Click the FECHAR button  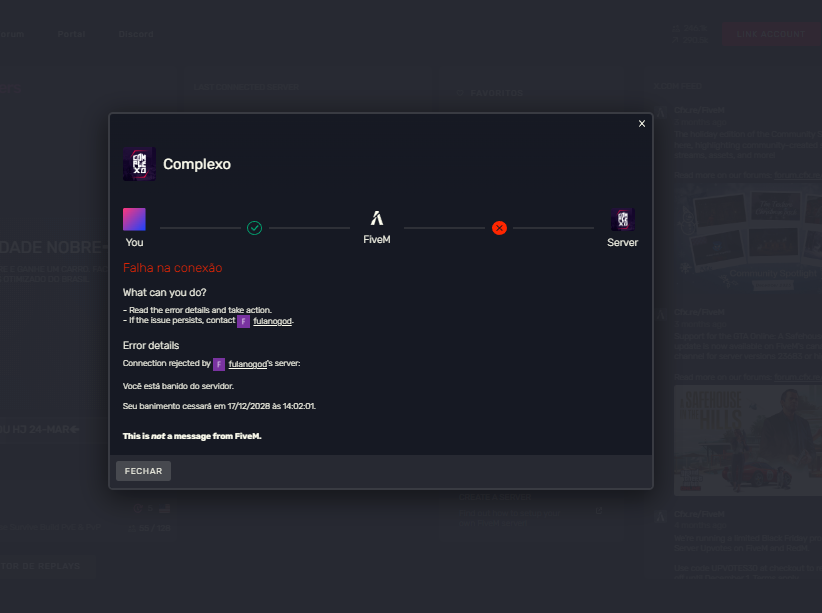pos(143,471)
